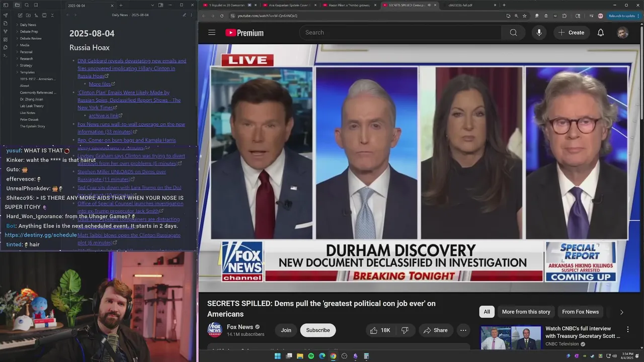Open Obsidian tab list dropdown chevron

(152, 5)
